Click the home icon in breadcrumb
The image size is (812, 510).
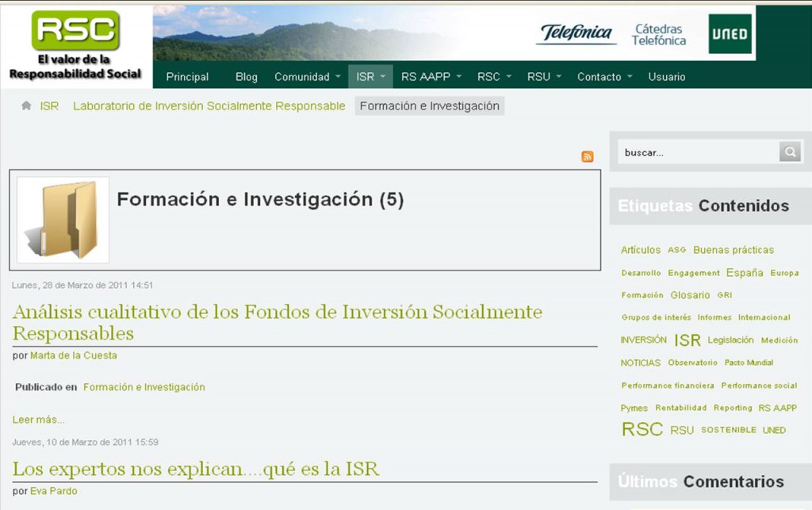[x=26, y=105]
